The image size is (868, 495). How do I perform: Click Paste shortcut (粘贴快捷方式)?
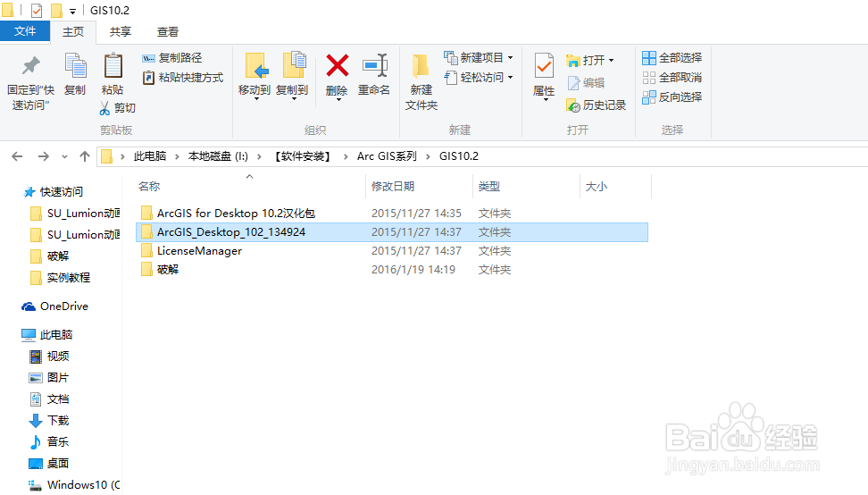point(183,78)
